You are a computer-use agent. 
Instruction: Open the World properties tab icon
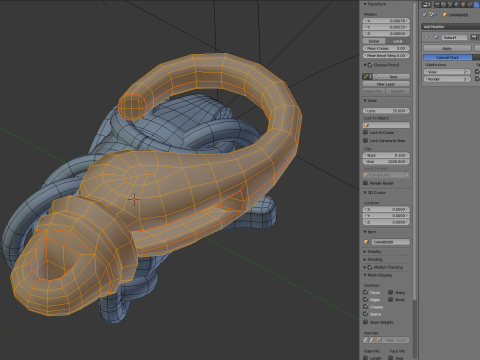click(457, 5)
